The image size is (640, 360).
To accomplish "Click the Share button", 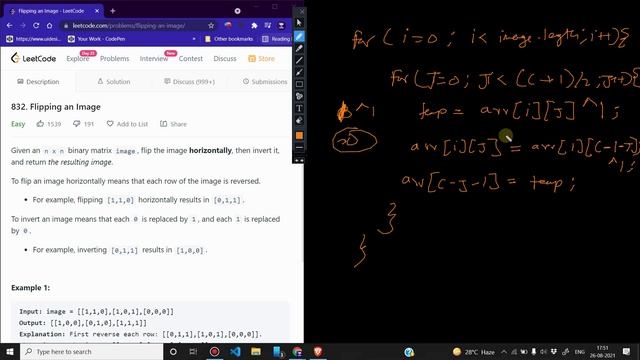I will [173, 124].
